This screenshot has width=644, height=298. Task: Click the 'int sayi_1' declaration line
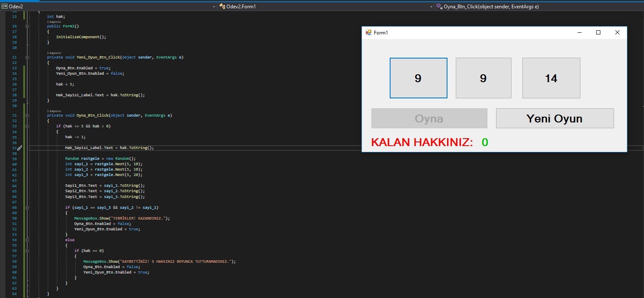pos(104,164)
